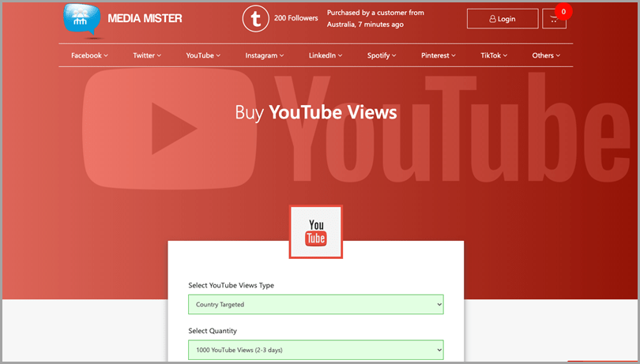Viewport: 640px width, 364px height.
Task: Click the 'Select Quantity' label
Action: [213, 331]
